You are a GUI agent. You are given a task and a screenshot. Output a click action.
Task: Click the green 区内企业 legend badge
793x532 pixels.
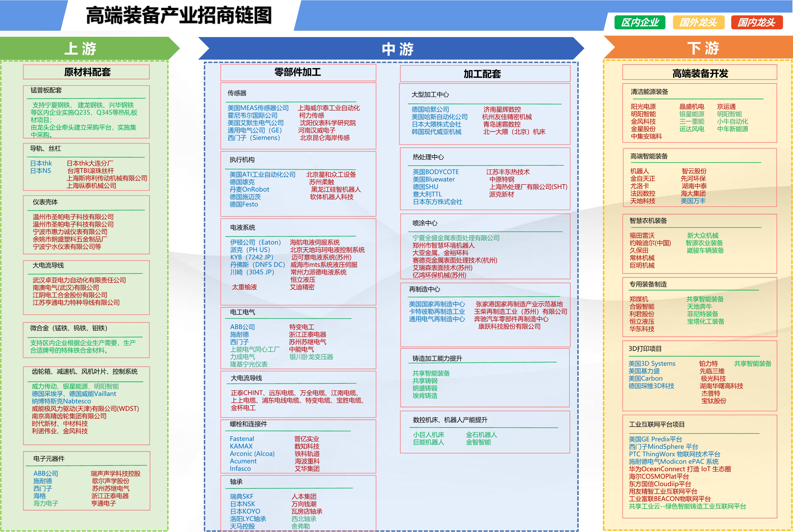tap(640, 22)
